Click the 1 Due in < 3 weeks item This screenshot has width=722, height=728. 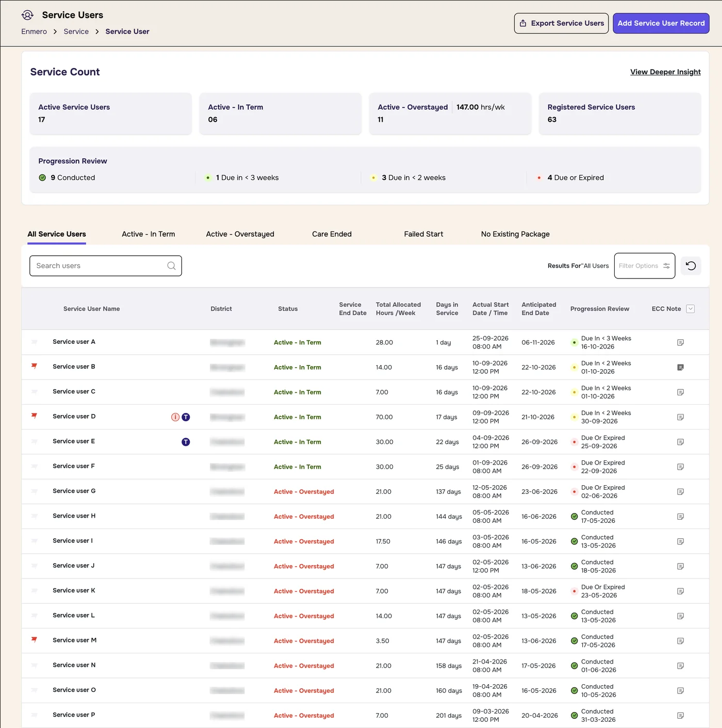[242, 178]
